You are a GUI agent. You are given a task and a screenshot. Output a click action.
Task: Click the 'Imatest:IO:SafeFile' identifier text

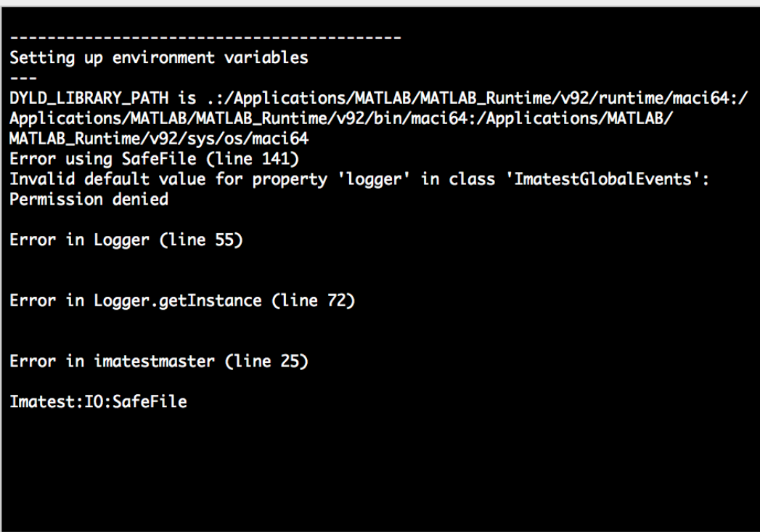[x=99, y=401]
